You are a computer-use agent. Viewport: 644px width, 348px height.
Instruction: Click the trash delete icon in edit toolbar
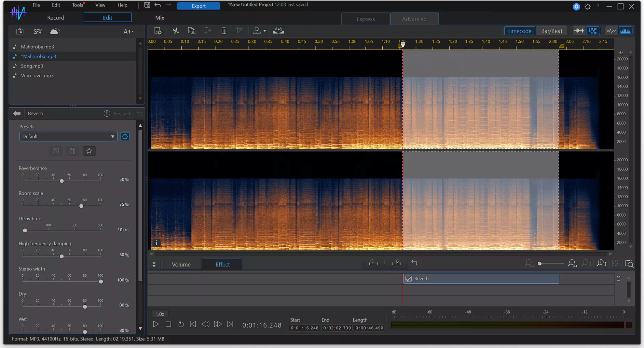click(x=224, y=31)
